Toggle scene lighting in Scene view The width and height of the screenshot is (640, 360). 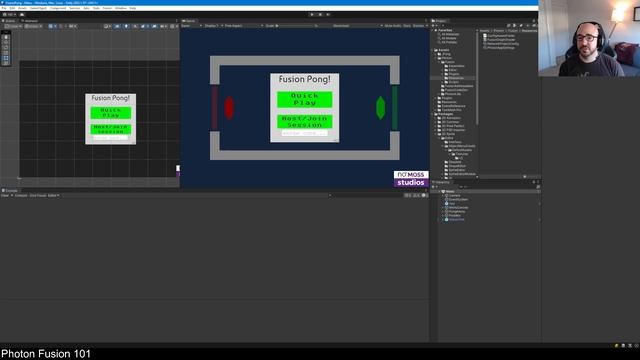(126, 26)
